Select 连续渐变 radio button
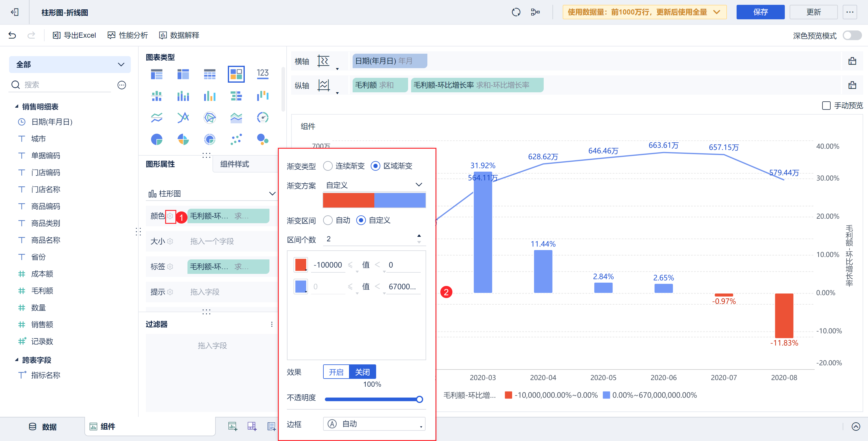Viewport: 868px width, 441px height. [x=328, y=166]
